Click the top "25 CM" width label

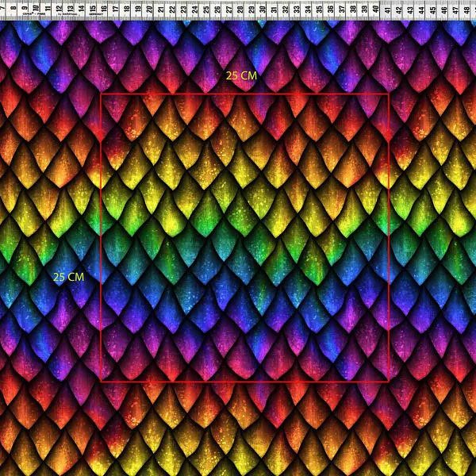(241, 75)
